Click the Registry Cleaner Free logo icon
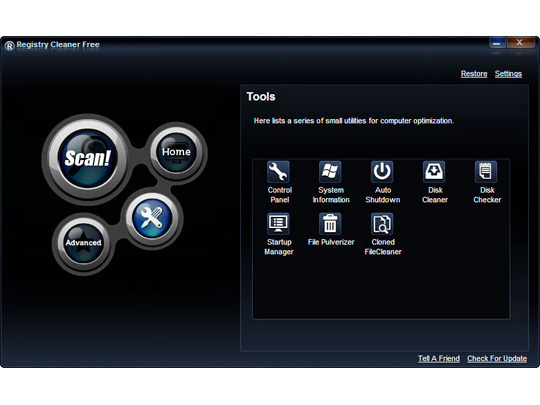The image size is (540, 405). coord(9,45)
